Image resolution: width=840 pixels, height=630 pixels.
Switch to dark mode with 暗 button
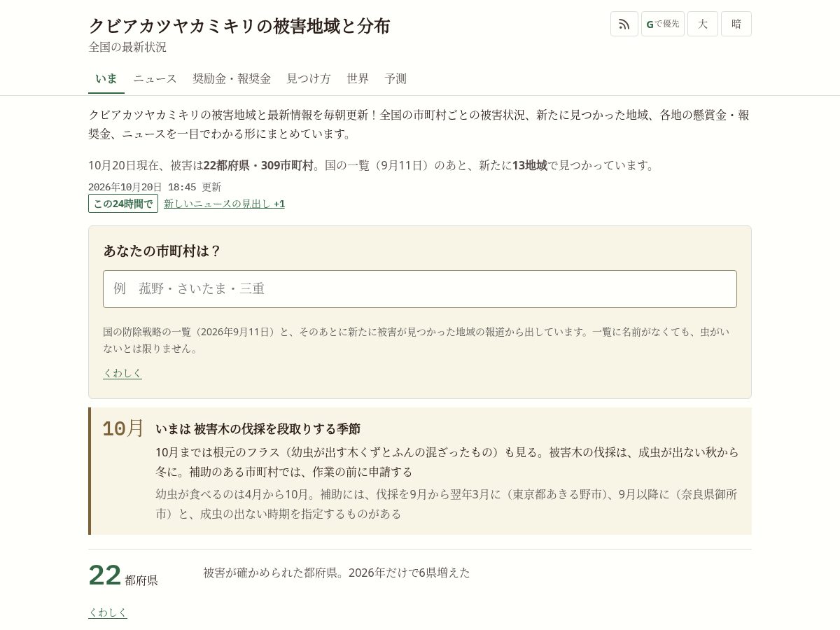[736, 24]
